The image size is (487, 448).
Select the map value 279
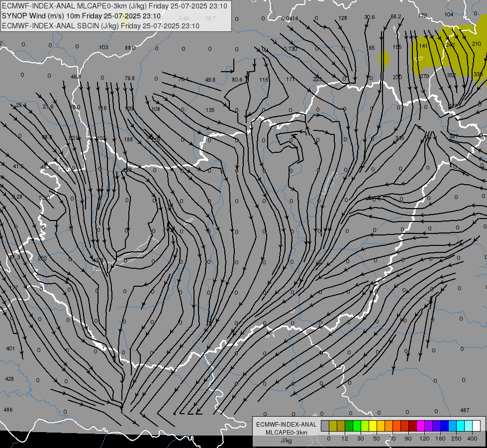pos(424,76)
